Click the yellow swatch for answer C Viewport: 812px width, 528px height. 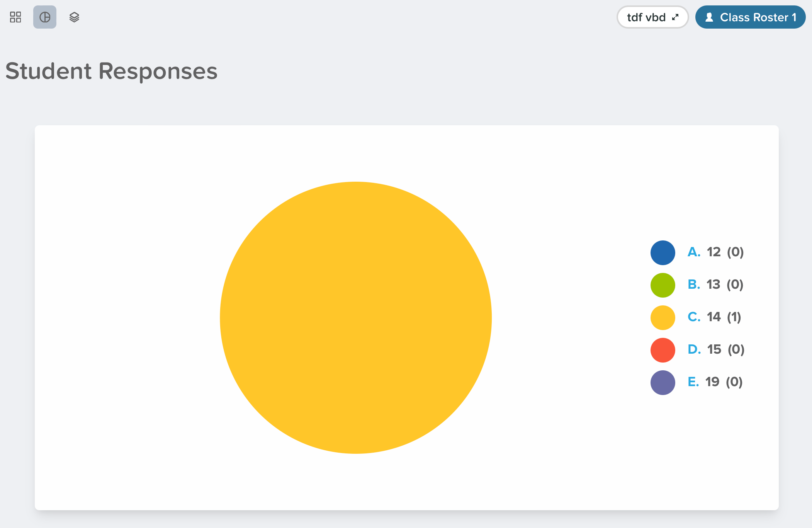tap(663, 318)
